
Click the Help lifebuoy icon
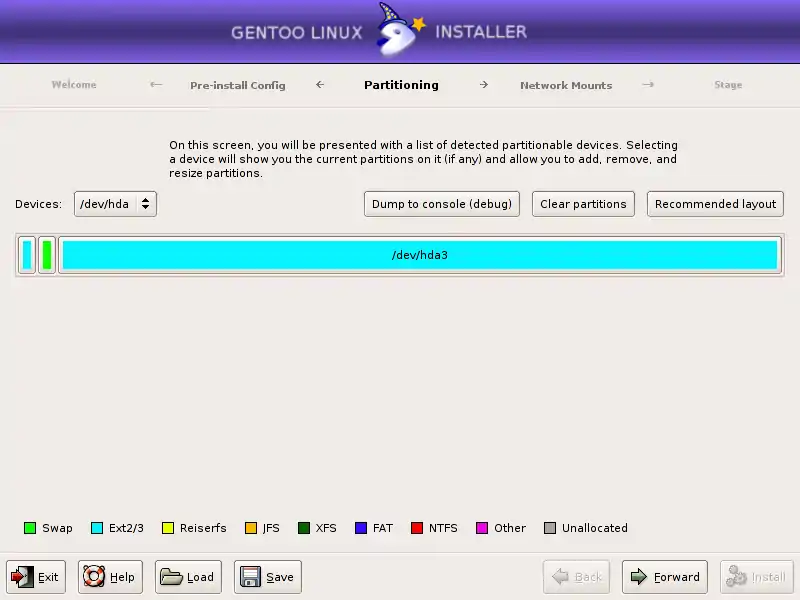94,577
